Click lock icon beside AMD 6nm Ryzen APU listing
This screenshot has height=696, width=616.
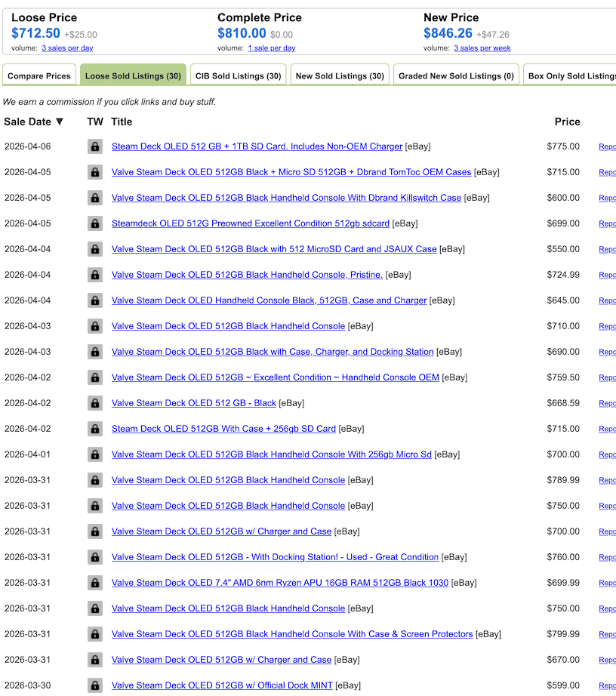[x=95, y=583]
